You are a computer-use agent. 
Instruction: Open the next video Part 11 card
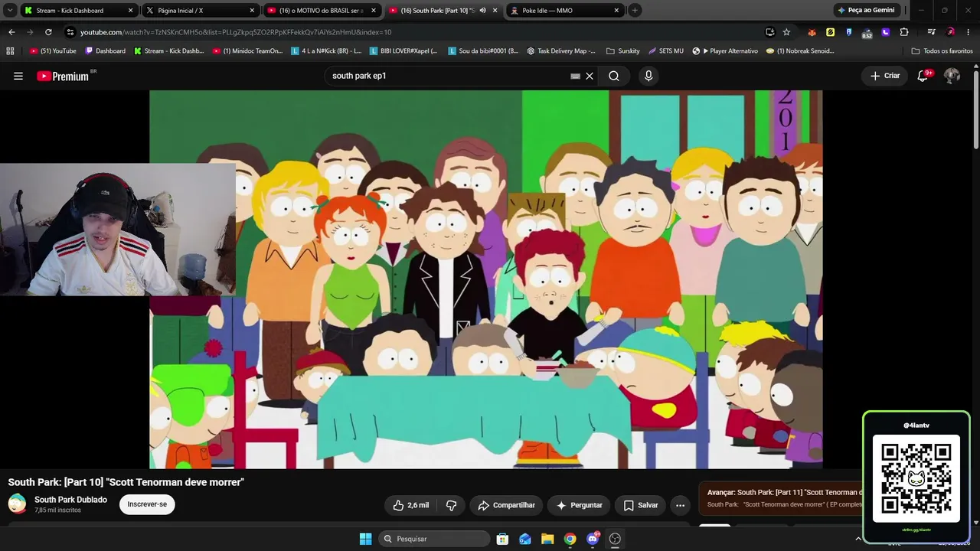[781, 498]
